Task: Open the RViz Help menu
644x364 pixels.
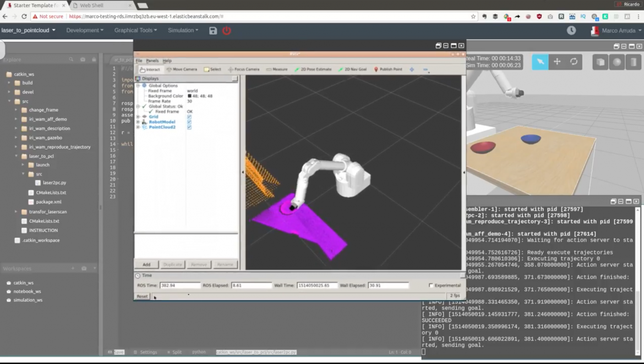Action: pyautogui.click(x=167, y=60)
